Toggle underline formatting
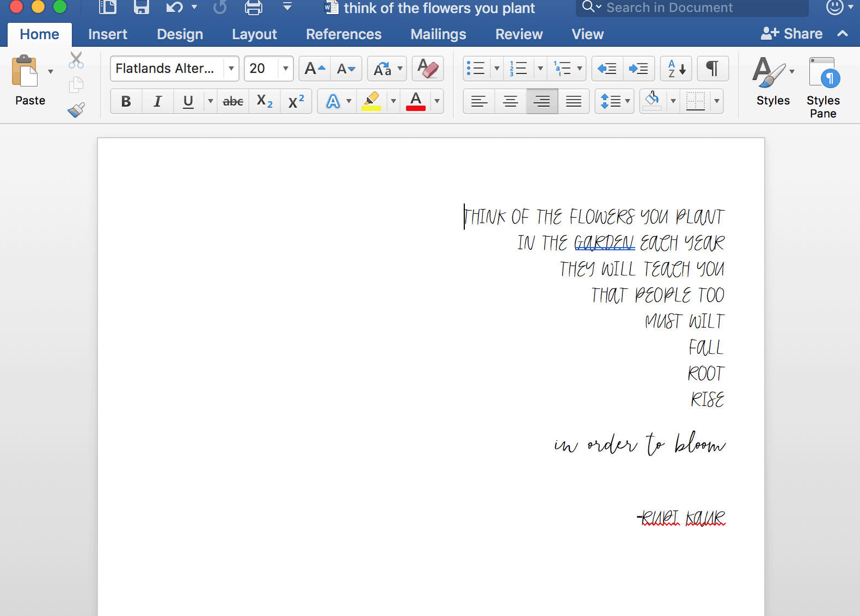The height and width of the screenshot is (616, 860). point(188,101)
